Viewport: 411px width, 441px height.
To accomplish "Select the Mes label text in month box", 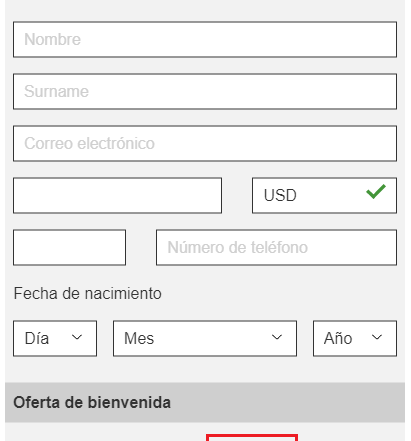I will (139, 338).
